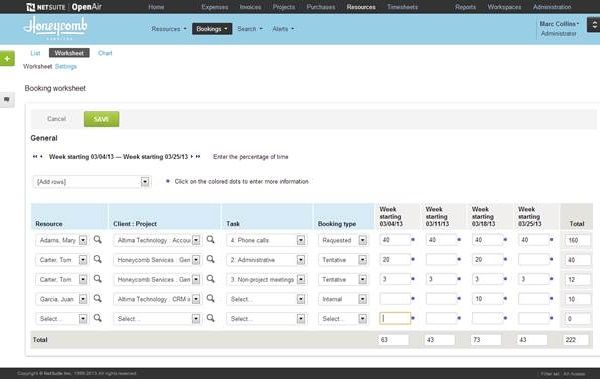This screenshot has width=600, height=381.
Task: Open the chat tips side icon
Action: (x=7, y=99)
